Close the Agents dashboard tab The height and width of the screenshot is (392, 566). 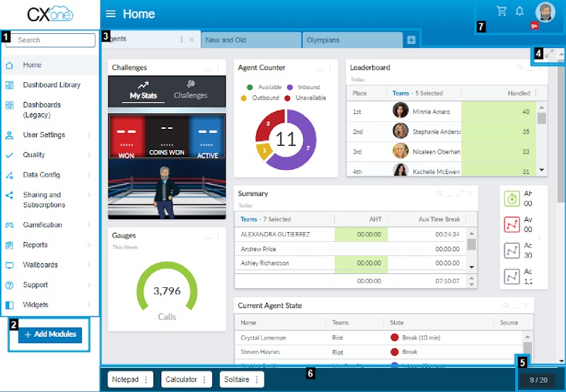tap(192, 40)
